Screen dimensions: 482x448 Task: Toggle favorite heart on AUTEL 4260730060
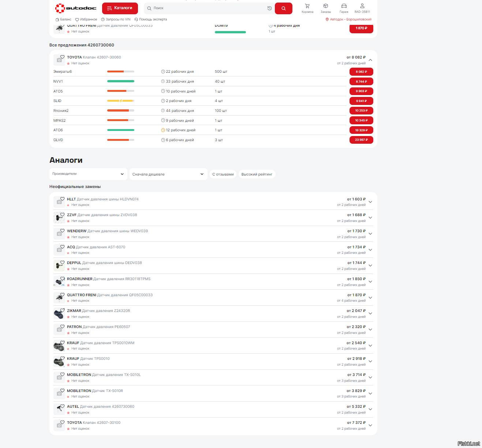coord(63,406)
